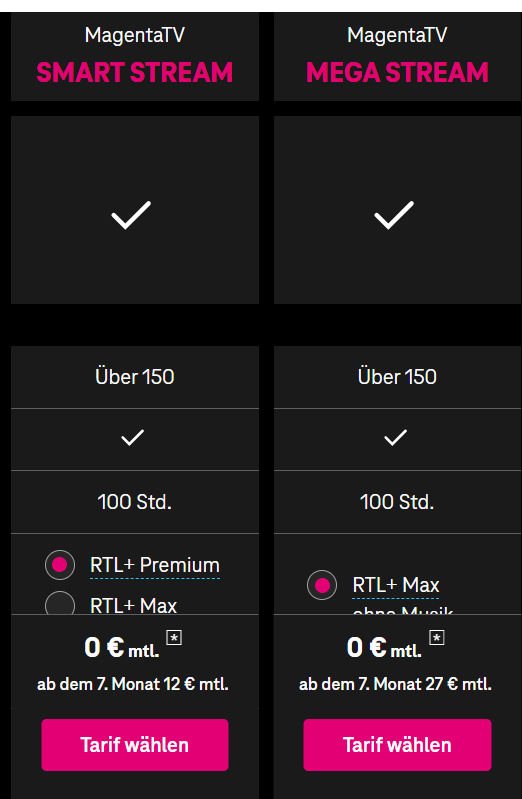The height and width of the screenshot is (799, 522).
Task: Click 100 Std. in Mega Stream column
Action: click(397, 502)
